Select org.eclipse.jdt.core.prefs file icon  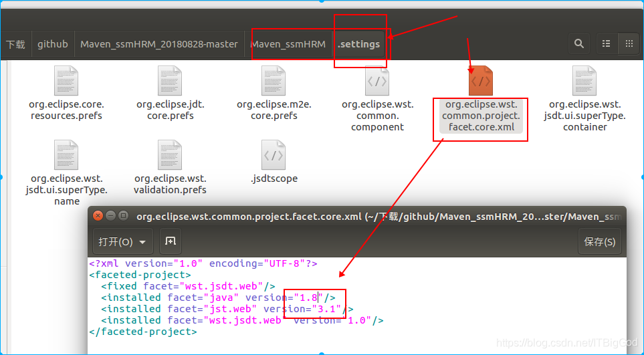(170, 80)
